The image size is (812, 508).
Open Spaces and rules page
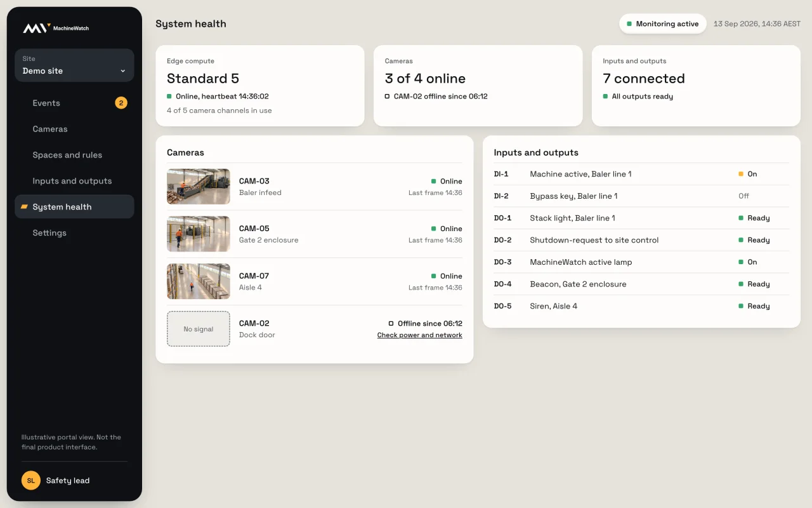click(x=74, y=155)
